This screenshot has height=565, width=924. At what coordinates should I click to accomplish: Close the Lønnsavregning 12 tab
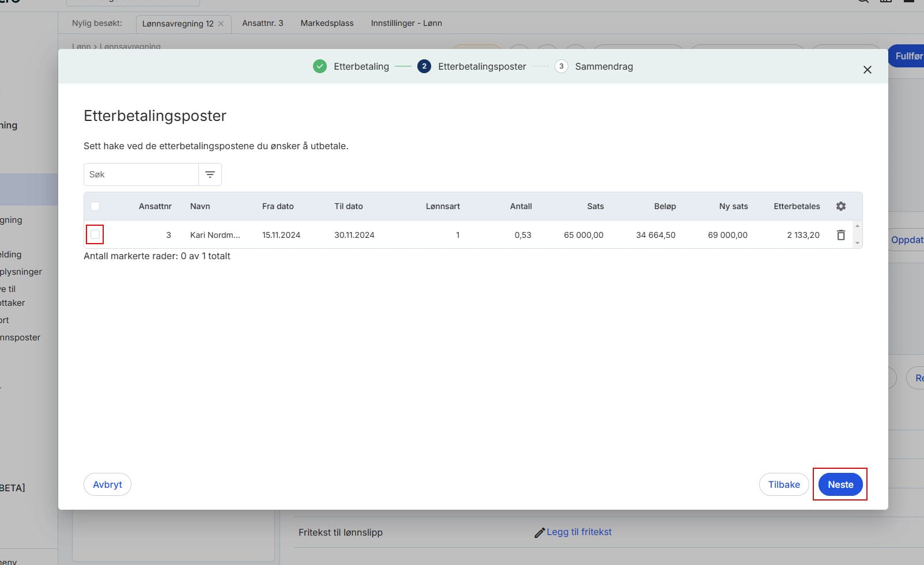tap(221, 24)
